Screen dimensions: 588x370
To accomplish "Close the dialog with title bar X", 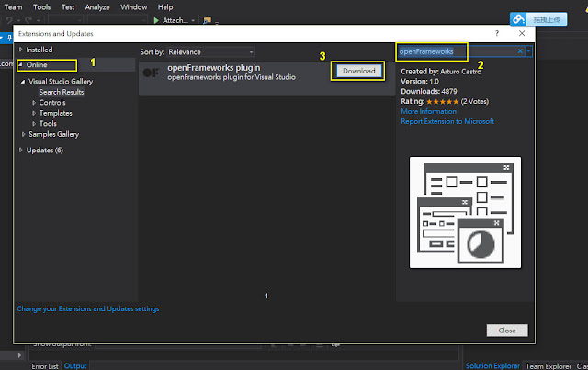I will click(x=522, y=33).
